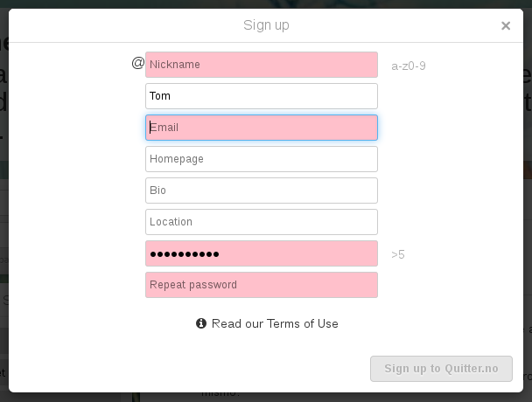532x402 pixels.
Task: Click the dimmed backdrop right of the dialog
Action: point(528,204)
